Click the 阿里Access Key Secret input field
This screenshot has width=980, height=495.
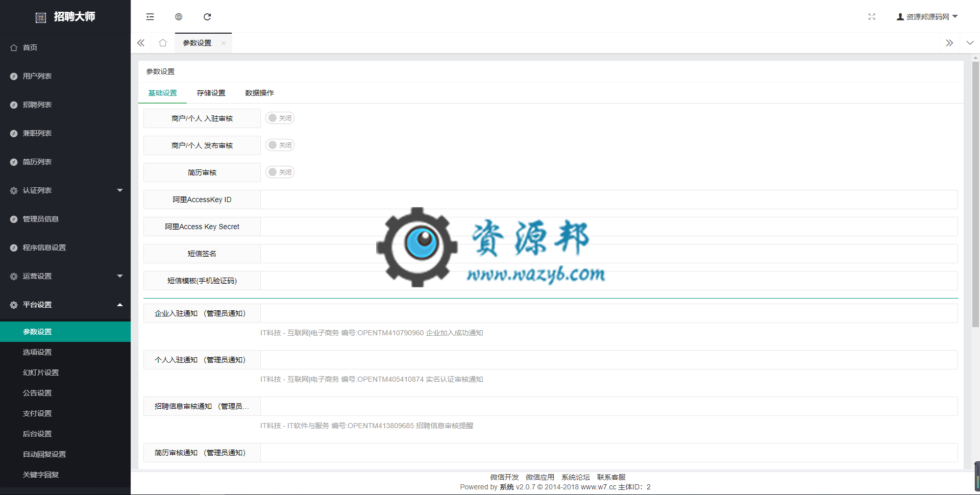tap(609, 227)
